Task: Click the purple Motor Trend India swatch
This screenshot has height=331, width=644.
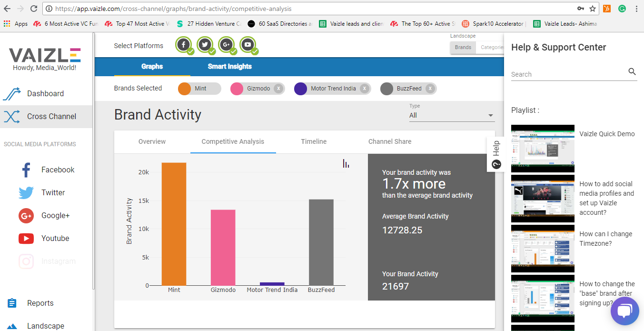Action: [300, 89]
